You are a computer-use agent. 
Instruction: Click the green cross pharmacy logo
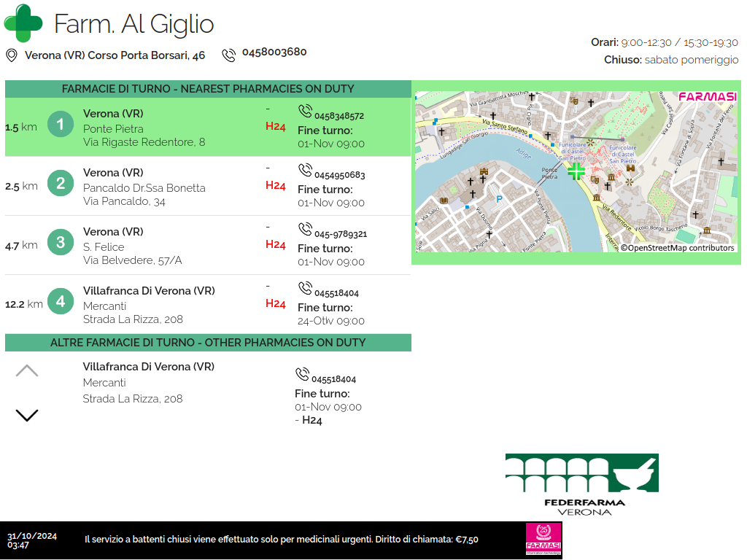point(23,23)
